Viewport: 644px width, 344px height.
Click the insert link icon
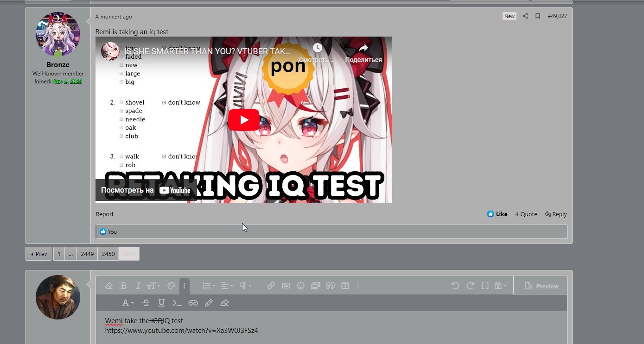[x=271, y=286]
